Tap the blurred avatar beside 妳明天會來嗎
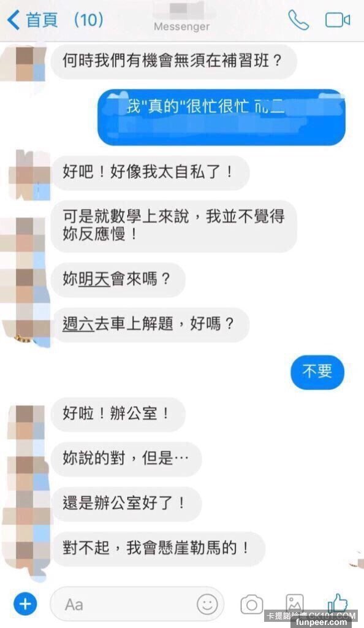Image resolution: width=364 pixels, height=628 pixels. [x=26, y=279]
